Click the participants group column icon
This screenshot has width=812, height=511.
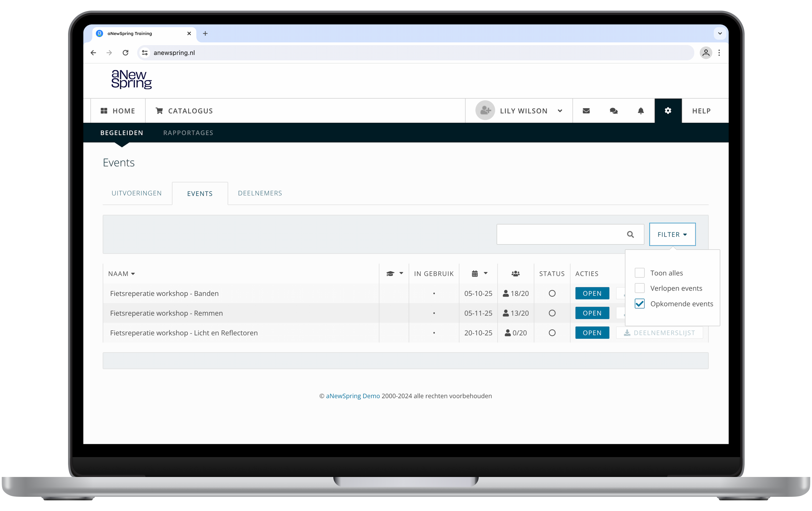(515, 273)
